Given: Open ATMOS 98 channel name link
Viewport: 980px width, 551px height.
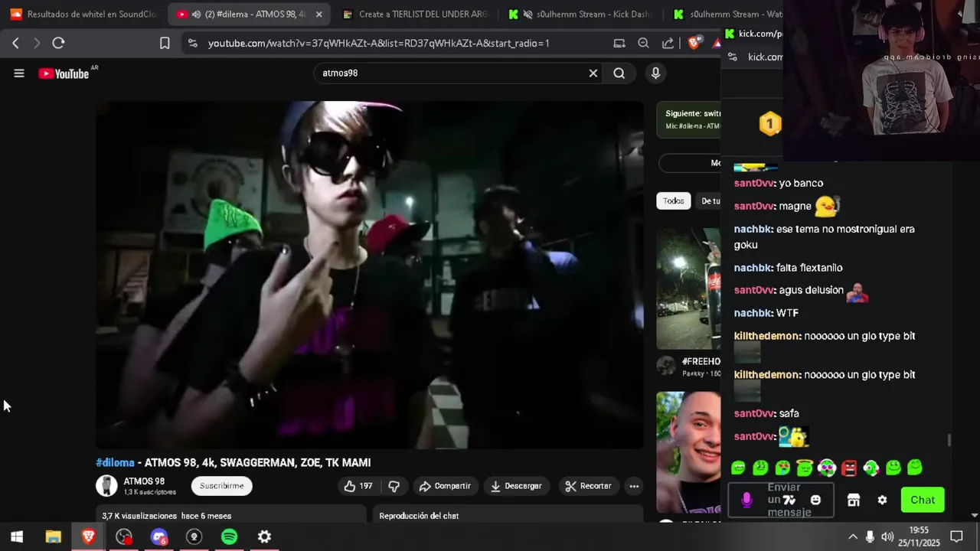Looking at the screenshot, I should point(144,481).
